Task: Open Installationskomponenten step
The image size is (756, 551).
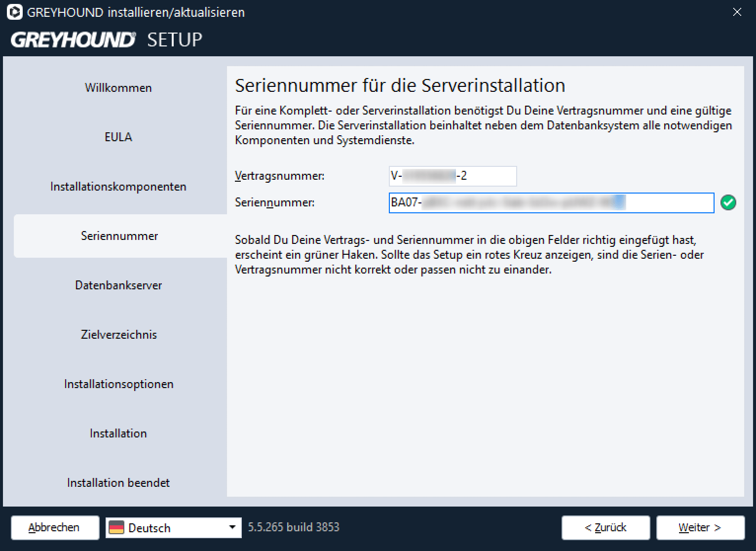Action: 118,187
